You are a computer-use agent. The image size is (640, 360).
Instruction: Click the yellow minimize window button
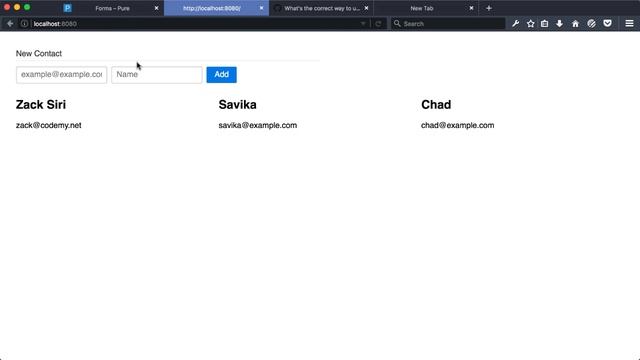click(17, 7)
